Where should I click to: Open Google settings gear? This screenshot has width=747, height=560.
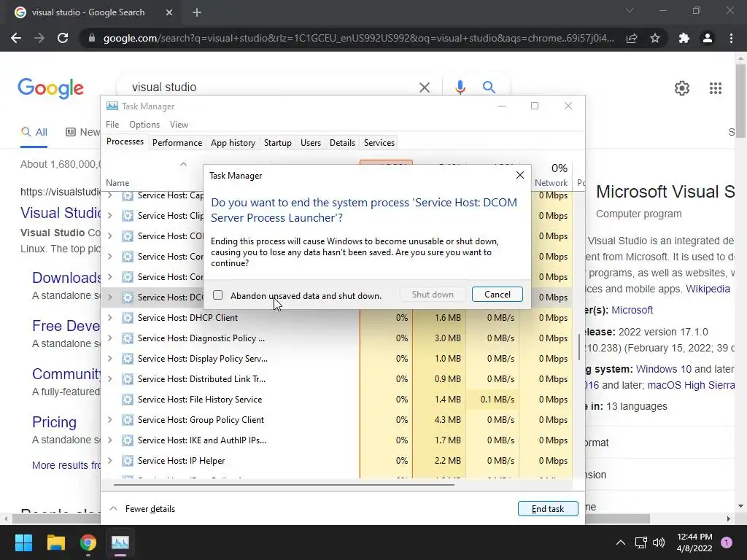[682, 88]
